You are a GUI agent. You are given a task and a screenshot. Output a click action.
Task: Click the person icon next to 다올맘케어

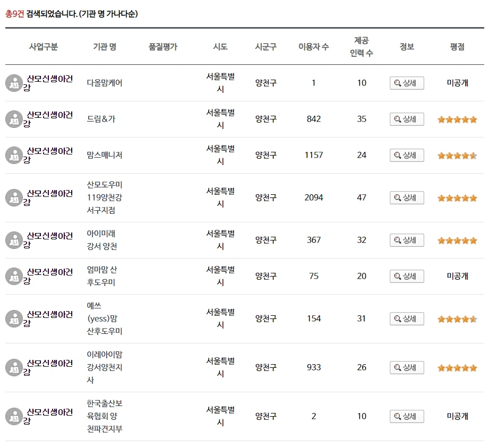point(13,83)
